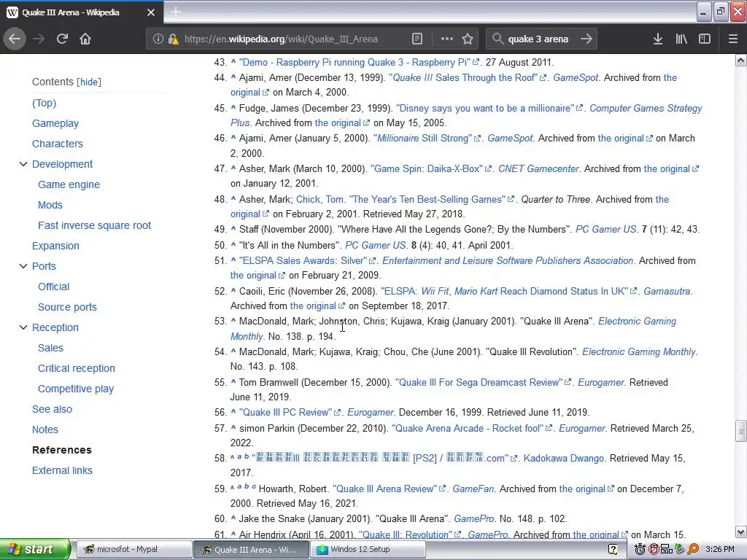Select the Quake III Arena - Wikipedia tab
The width and height of the screenshot is (747, 560).
(x=81, y=12)
